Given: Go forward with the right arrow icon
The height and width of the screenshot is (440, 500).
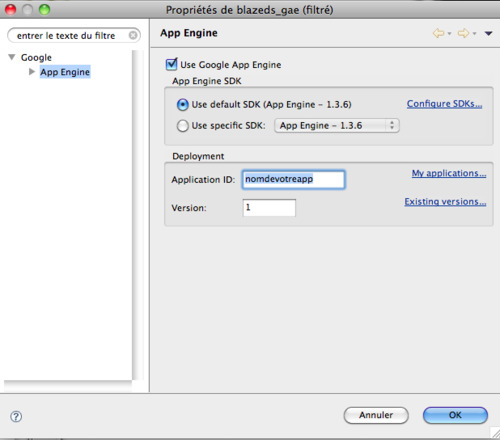Looking at the screenshot, I should pos(464,33).
